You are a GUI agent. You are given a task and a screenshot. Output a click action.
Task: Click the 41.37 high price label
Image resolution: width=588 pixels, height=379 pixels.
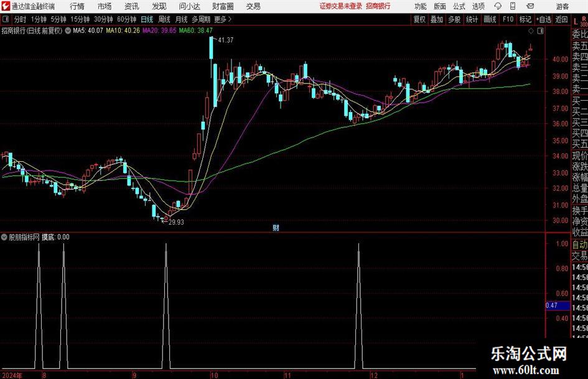point(225,40)
